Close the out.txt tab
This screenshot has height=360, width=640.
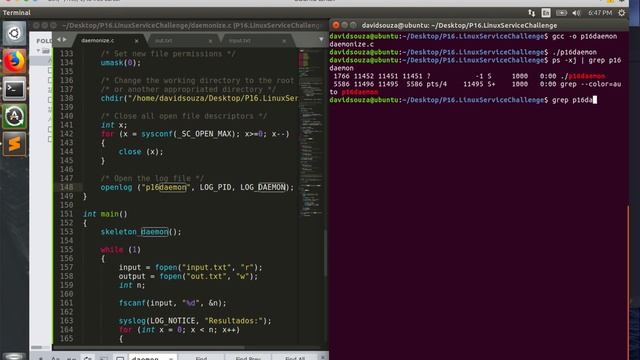(x=210, y=41)
